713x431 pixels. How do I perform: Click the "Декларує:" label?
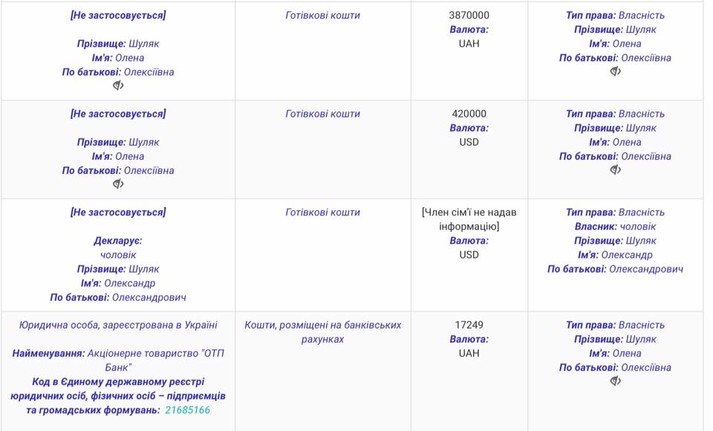click(x=118, y=241)
